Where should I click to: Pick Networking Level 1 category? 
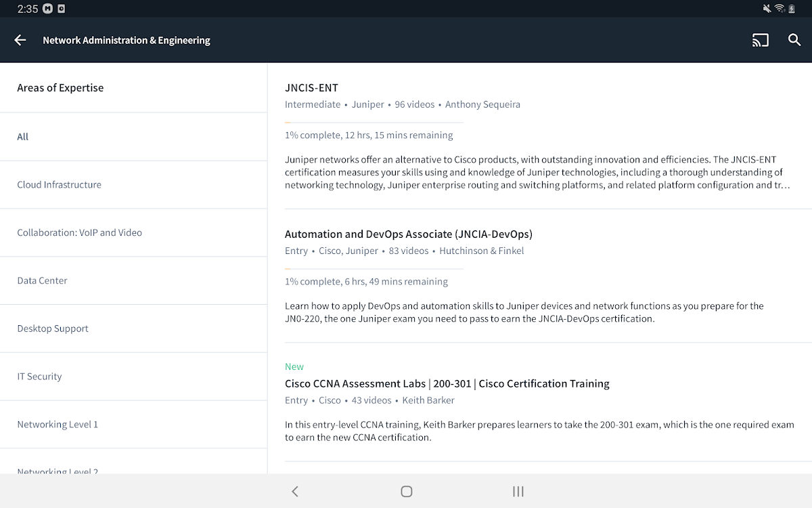[58, 425]
